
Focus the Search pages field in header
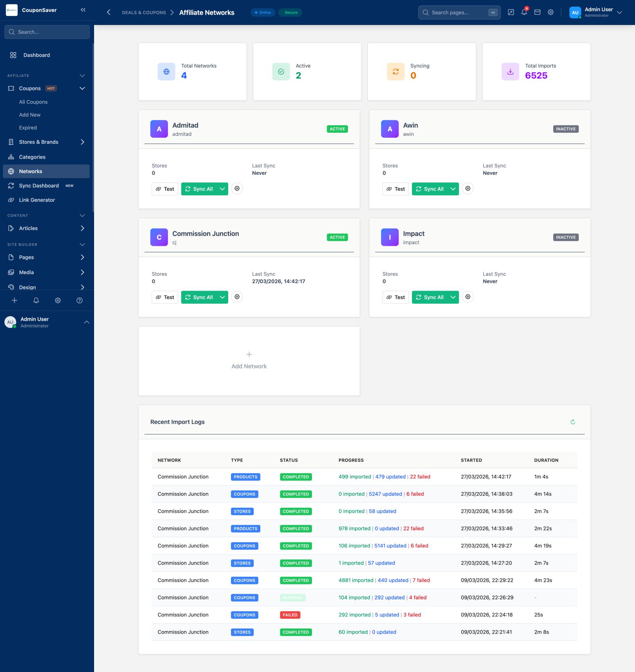pos(458,12)
